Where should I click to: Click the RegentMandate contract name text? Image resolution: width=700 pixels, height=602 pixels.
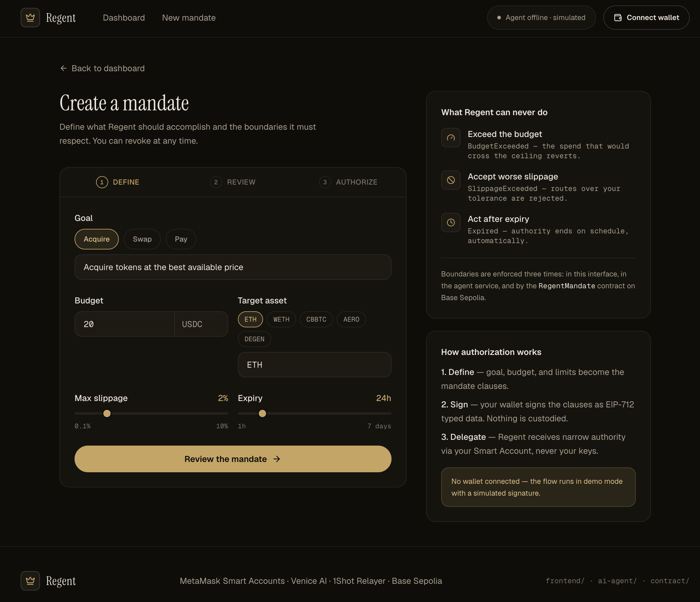[x=567, y=286]
